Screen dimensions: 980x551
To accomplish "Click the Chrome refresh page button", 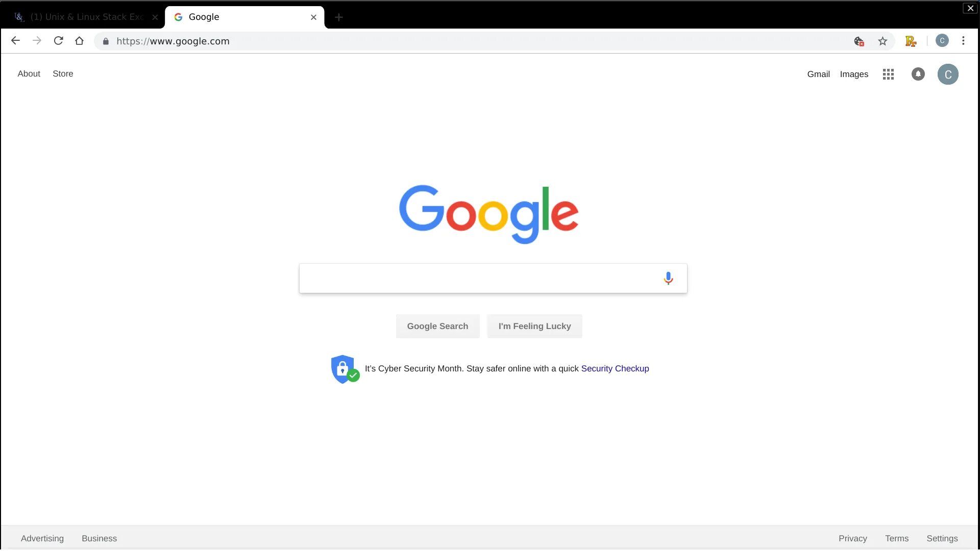I will pos(59,41).
